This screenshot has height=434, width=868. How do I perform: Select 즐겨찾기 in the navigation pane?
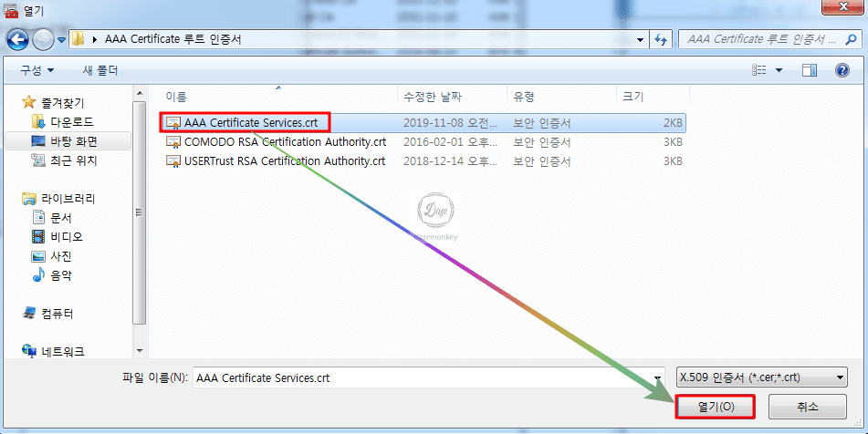[63, 103]
